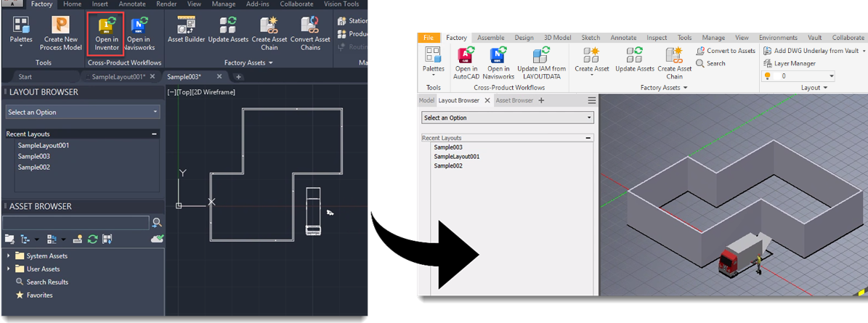Image resolution: width=868 pixels, height=323 pixels.
Task: Select Search Results in Asset Browser tree
Action: 47,282
